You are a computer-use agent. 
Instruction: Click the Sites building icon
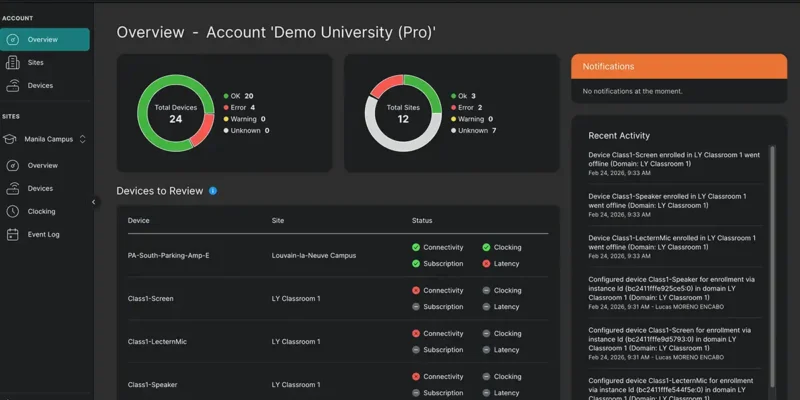[12, 63]
